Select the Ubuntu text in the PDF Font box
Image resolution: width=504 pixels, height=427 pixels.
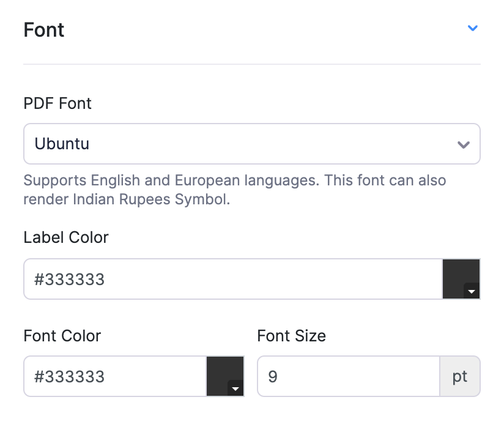(62, 144)
